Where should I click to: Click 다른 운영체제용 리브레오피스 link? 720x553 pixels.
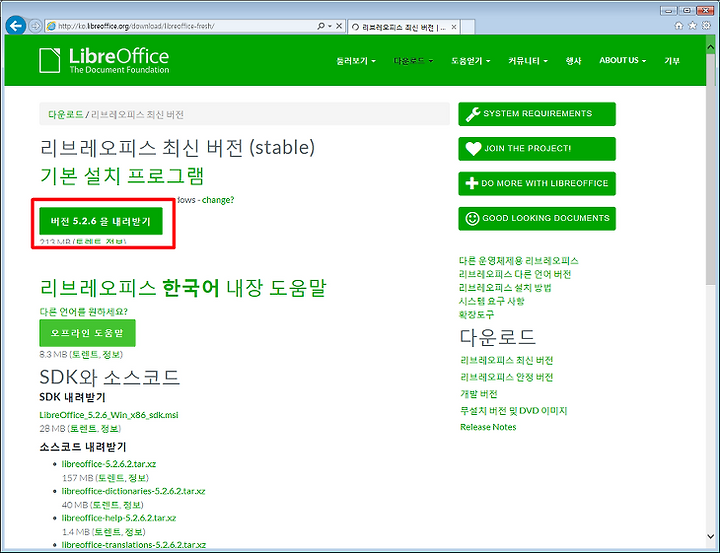click(518, 261)
